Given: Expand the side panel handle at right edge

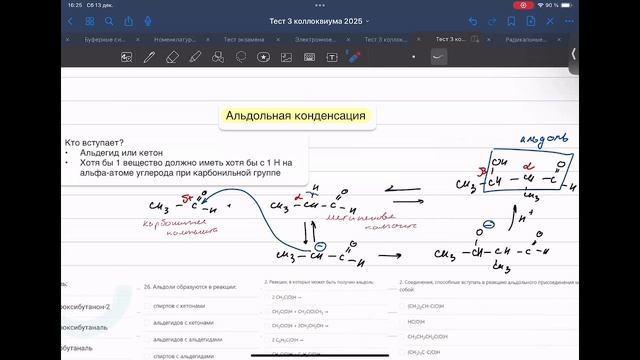Looking at the screenshot, I should (x=573, y=54).
